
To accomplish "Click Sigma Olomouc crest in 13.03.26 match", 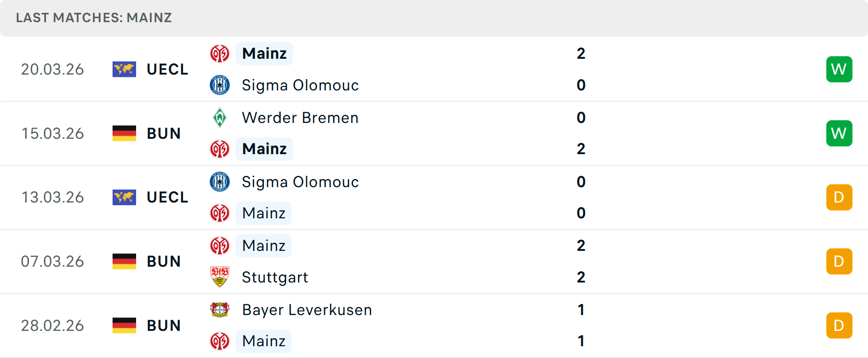I will (x=220, y=182).
